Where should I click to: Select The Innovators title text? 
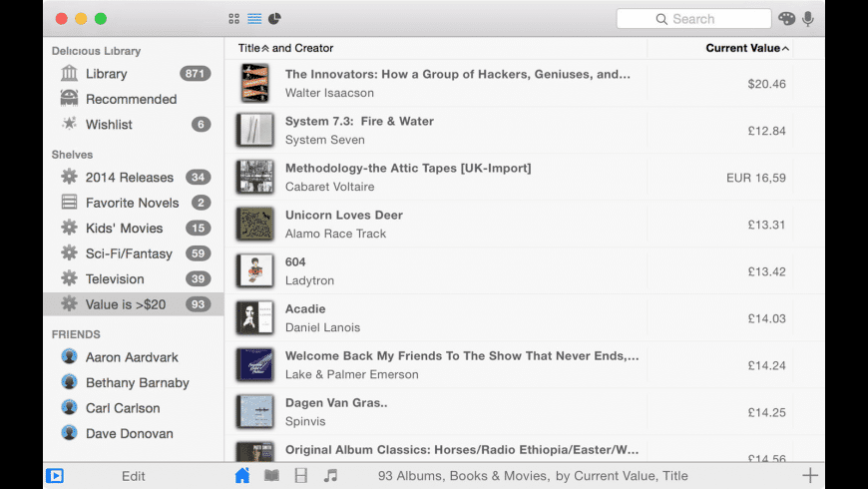click(458, 74)
